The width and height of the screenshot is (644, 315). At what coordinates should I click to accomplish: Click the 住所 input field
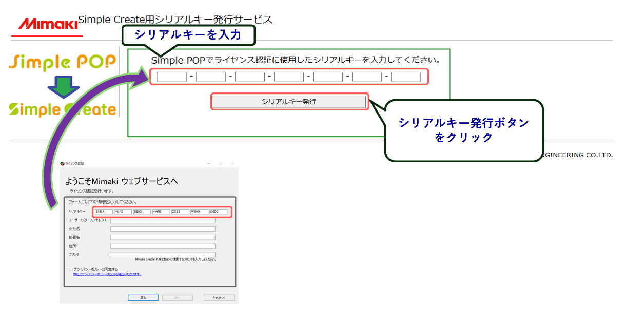coord(163,246)
